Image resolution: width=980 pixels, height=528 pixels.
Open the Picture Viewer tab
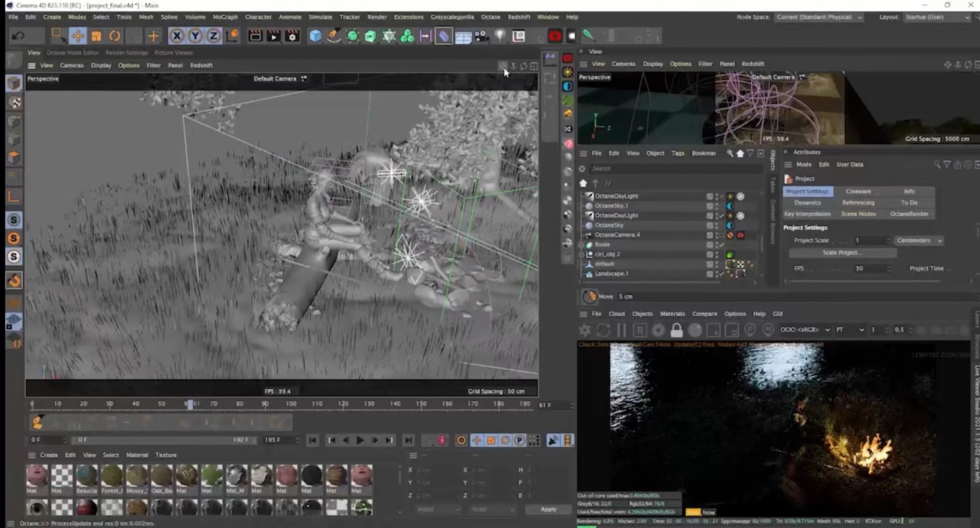pos(174,53)
